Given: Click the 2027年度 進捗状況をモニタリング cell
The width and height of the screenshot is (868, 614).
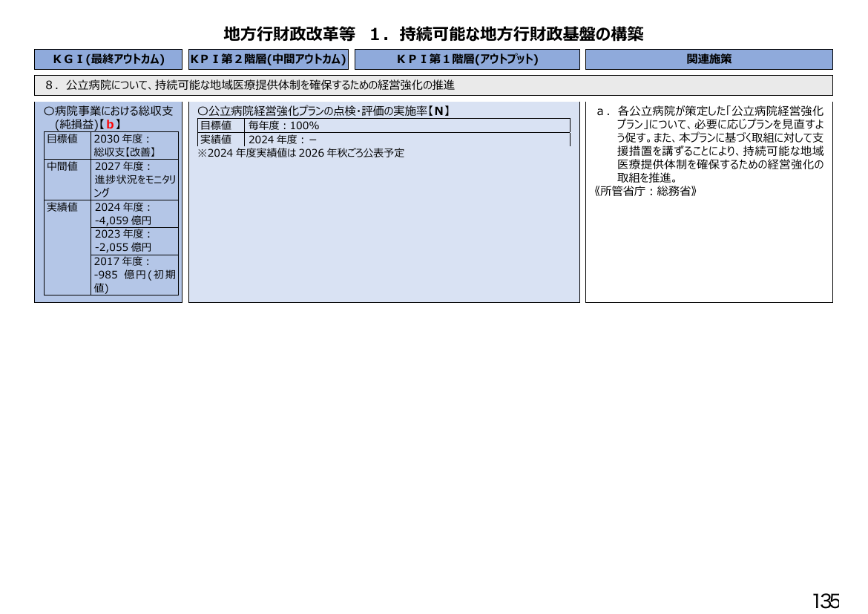Looking at the screenshot, I should (x=135, y=180).
